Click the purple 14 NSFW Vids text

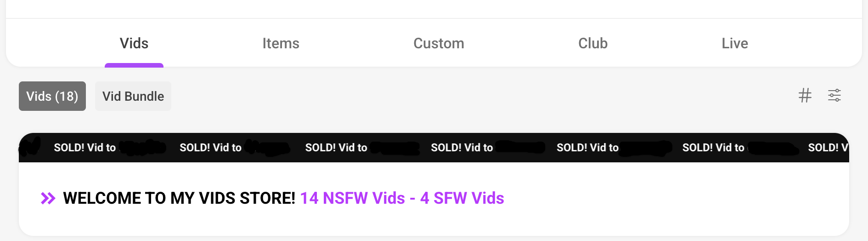coord(352,198)
